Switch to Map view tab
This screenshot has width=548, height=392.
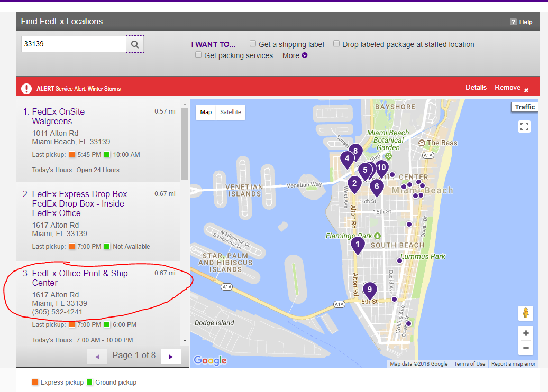tap(206, 112)
